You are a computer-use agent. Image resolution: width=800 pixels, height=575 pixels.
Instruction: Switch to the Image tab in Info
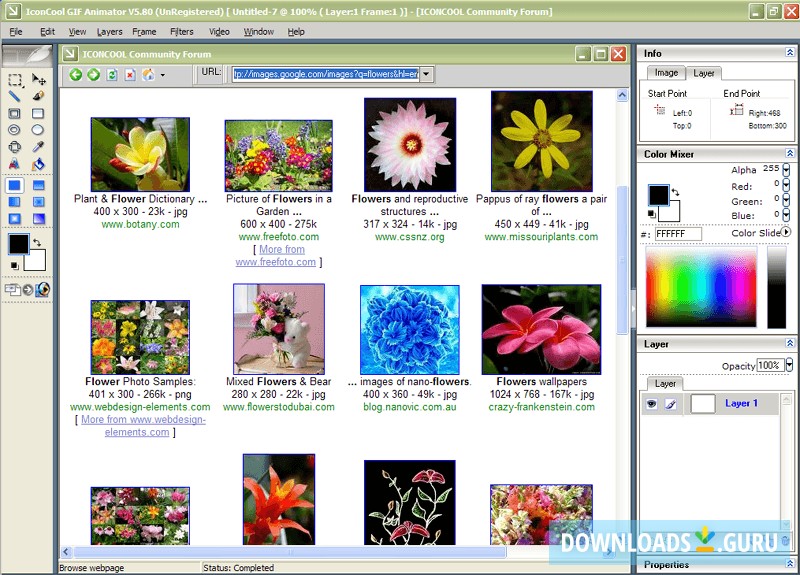click(x=666, y=73)
